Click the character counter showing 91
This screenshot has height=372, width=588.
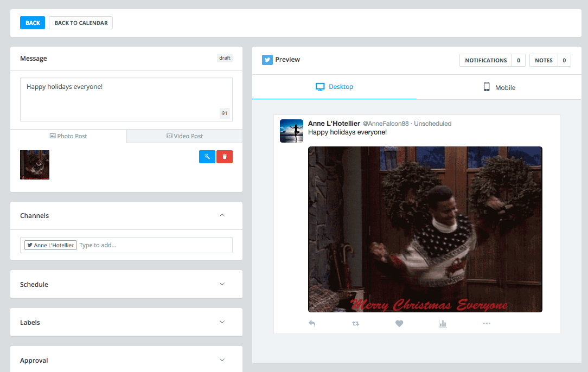pyautogui.click(x=224, y=113)
